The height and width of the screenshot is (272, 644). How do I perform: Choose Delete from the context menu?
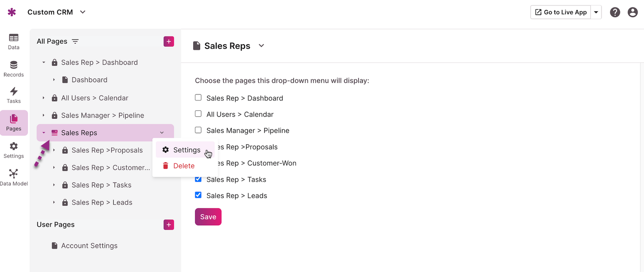coord(183,166)
